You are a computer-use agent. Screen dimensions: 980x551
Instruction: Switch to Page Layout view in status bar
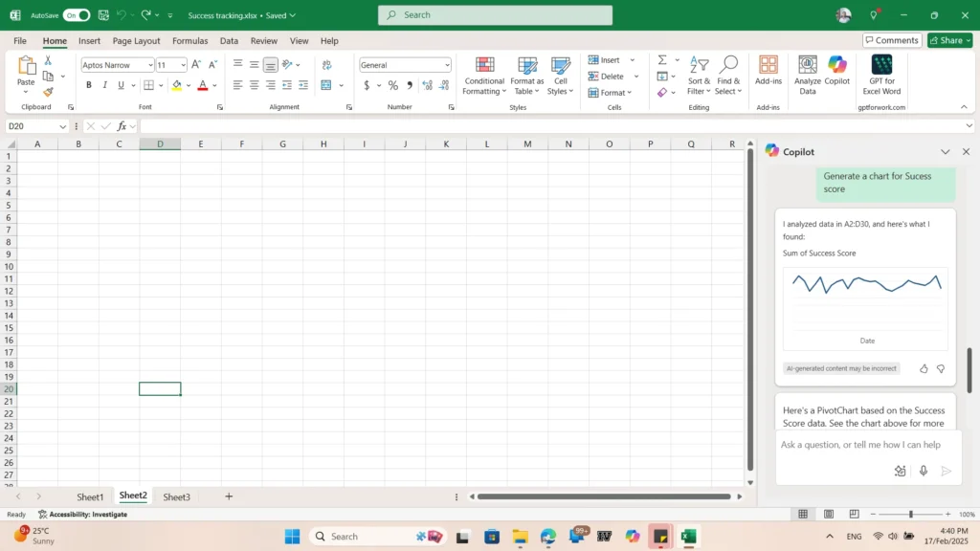[829, 514]
